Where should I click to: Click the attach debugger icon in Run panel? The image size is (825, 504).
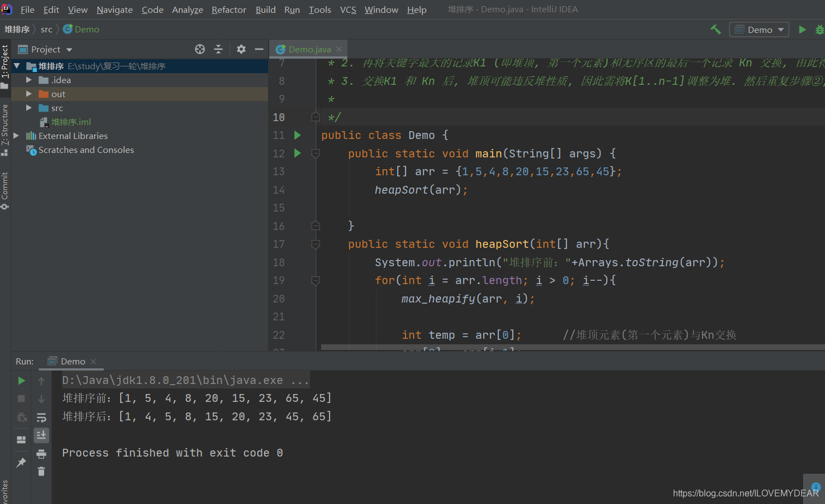click(x=21, y=417)
